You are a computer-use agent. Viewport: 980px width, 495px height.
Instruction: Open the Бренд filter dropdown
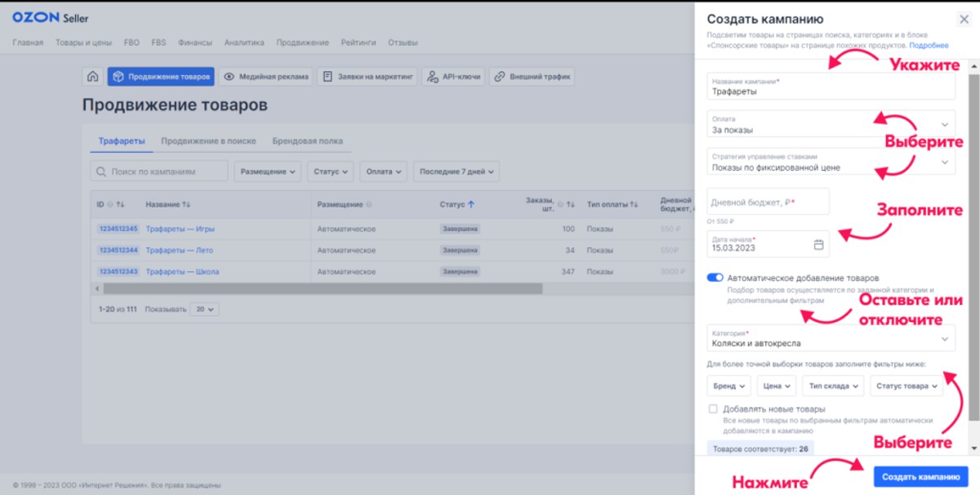pyautogui.click(x=728, y=386)
